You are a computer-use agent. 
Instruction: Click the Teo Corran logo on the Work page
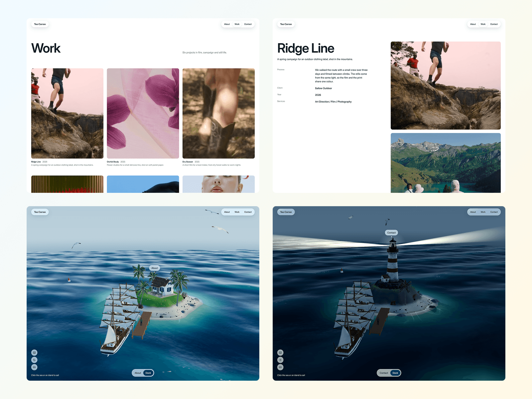[x=40, y=24]
